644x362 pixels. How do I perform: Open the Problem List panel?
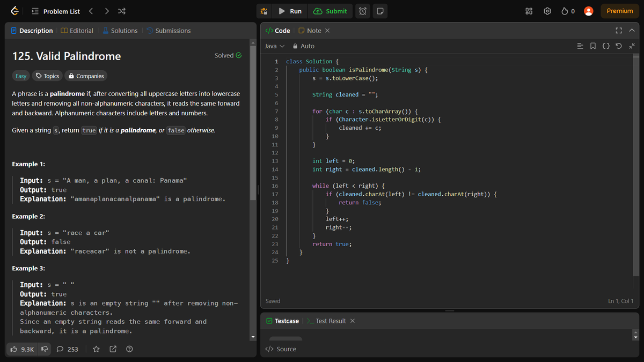coord(56,11)
